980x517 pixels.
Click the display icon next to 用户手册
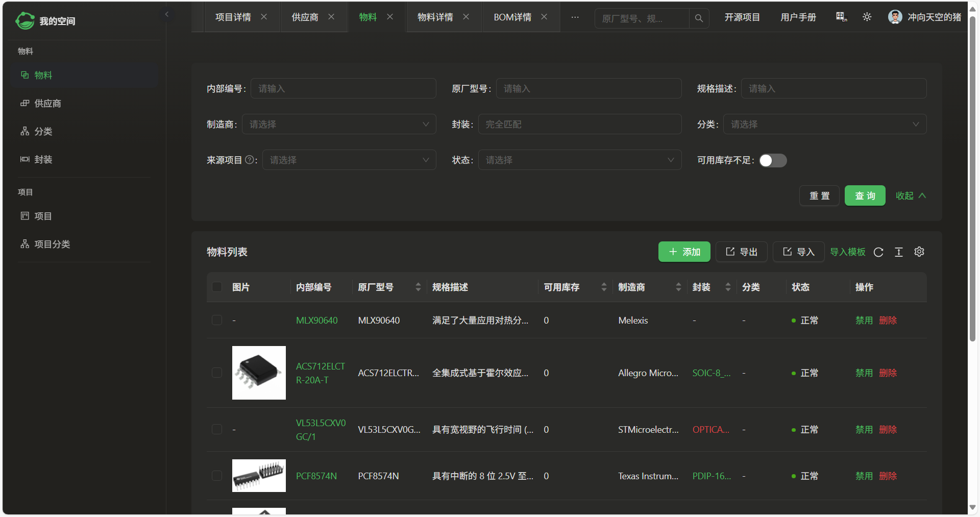(x=841, y=17)
